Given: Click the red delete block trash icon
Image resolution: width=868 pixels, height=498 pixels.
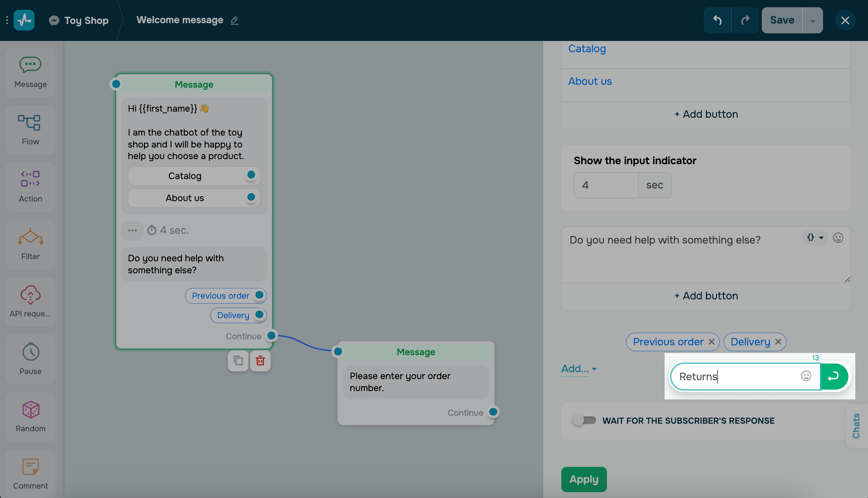Looking at the screenshot, I should click(260, 361).
